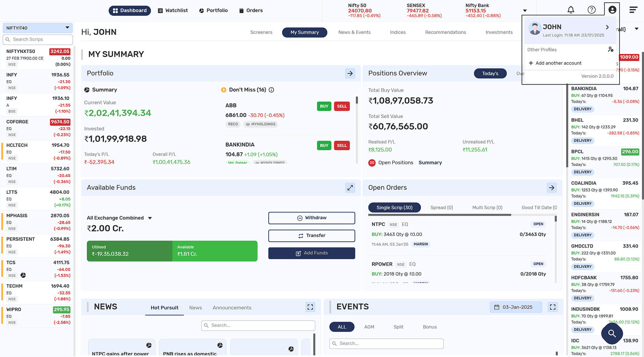Click the funds Utilised bar segment
The width and height of the screenshot is (644, 357).
pos(129,251)
